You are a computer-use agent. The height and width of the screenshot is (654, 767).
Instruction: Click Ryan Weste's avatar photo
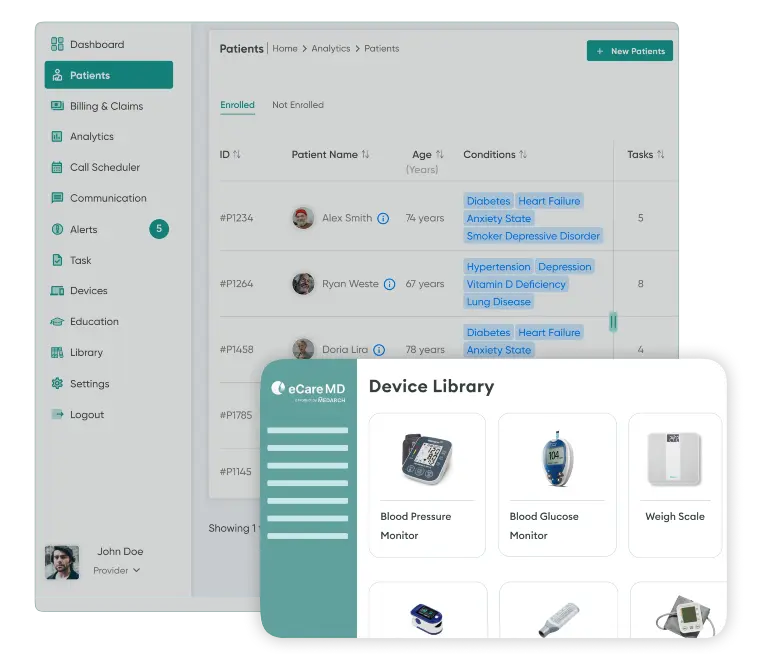(x=303, y=284)
